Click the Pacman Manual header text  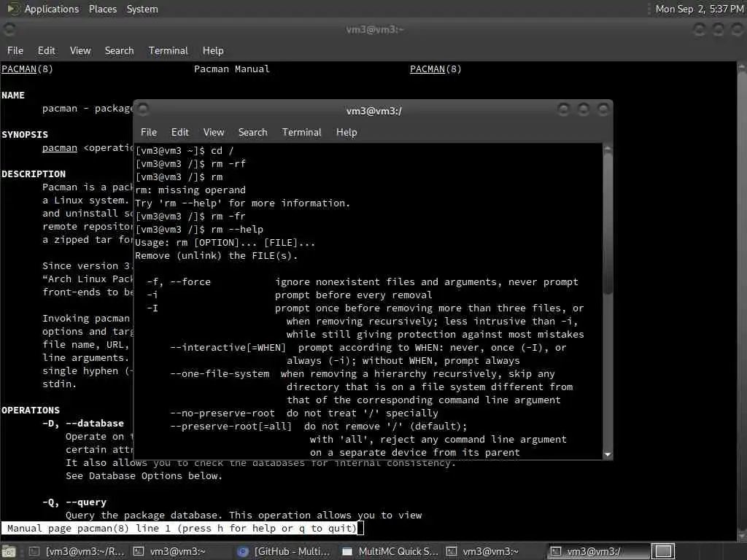click(231, 69)
